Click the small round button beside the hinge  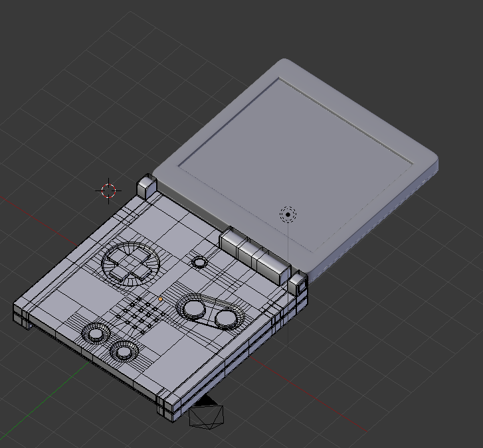(x=199, y=262)
